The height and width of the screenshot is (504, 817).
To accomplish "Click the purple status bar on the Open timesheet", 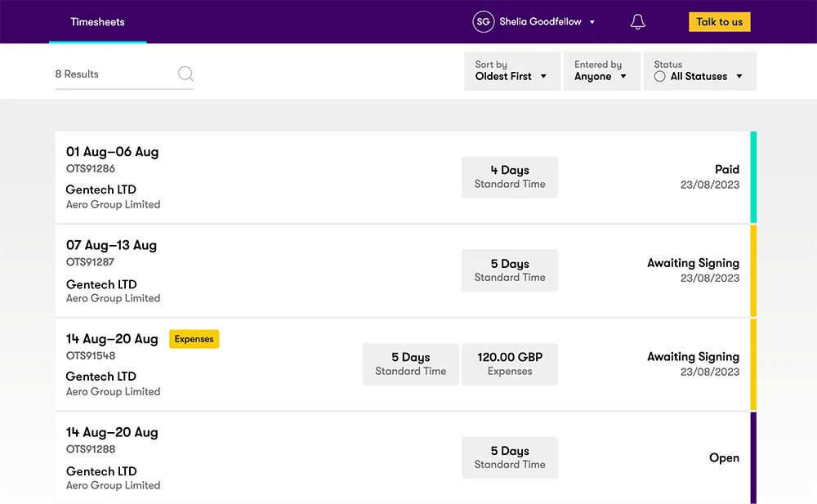I will click(752, 457).
